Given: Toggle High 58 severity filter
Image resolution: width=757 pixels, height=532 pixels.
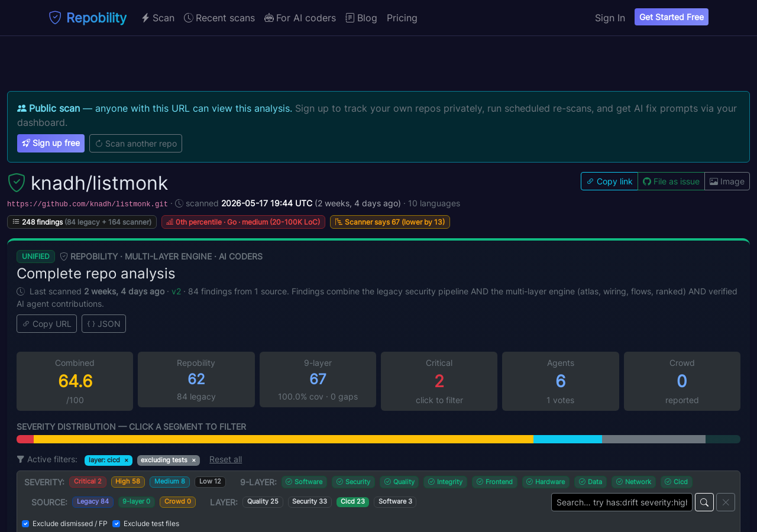Looking at the screenshot, I should coord(128,482).
